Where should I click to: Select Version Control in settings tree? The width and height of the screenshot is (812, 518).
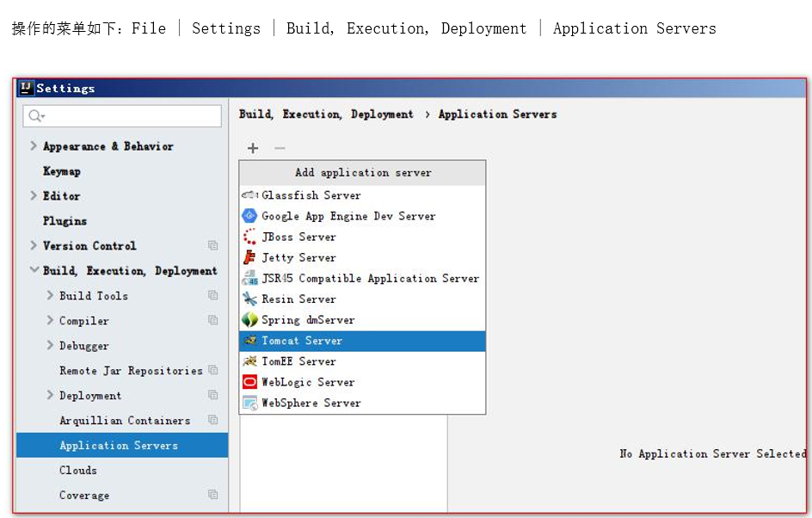coord(89,246)
